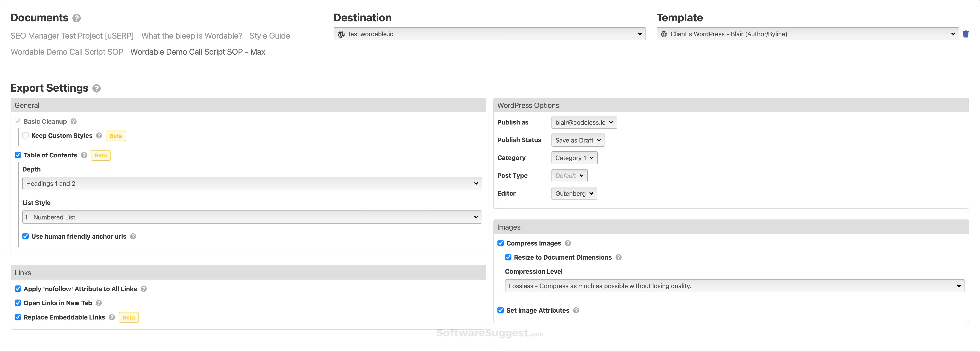Screen dimensions: 980x352
Task: Click help icon beside Set Image Attributes
Action: 576,310
